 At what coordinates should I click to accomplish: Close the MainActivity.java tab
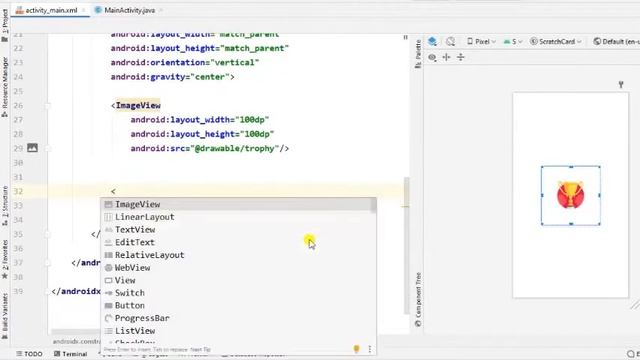[161, 10]
